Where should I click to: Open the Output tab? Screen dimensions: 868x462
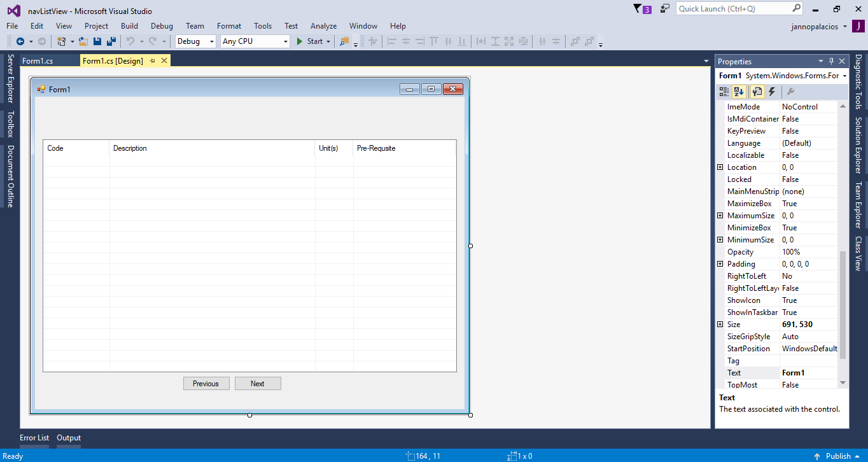[69, 438]
